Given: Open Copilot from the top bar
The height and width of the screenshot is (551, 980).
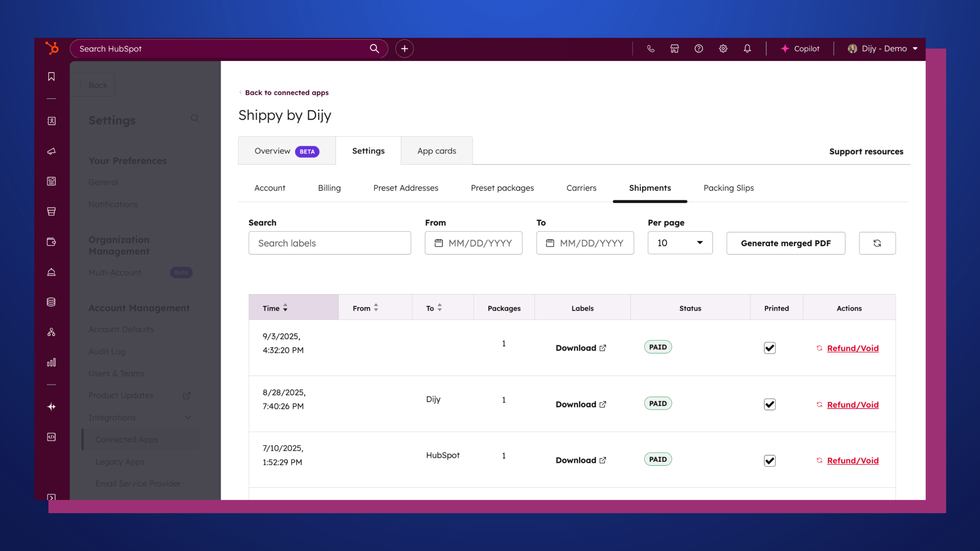Looking at the screenshot, I should pyautogui.click(x=801, y=48).
